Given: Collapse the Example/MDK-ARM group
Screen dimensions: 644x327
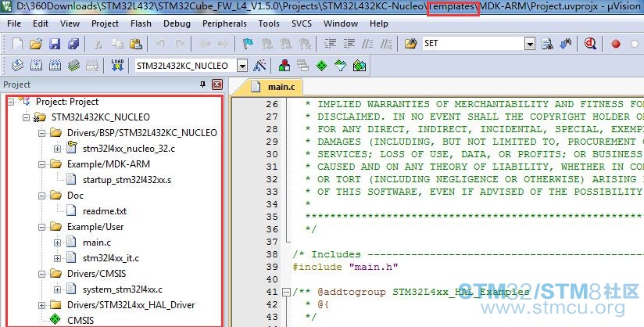Looking at the screenshot, I should click(41, 164).
